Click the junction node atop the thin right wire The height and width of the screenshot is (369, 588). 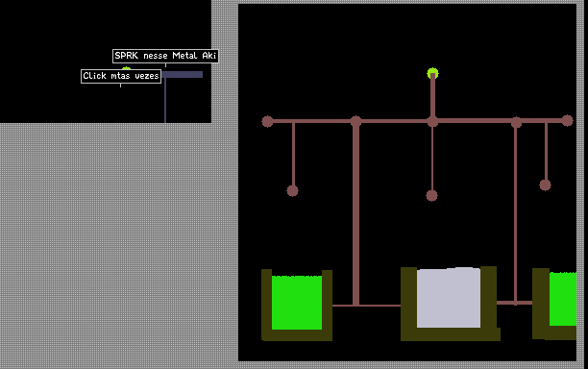point(516,122)
